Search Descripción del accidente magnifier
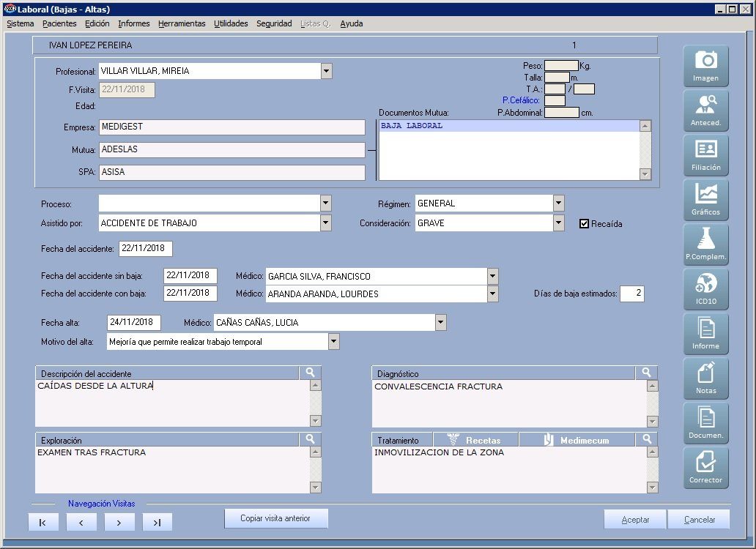Screen dimensions: 756x549 310,373
